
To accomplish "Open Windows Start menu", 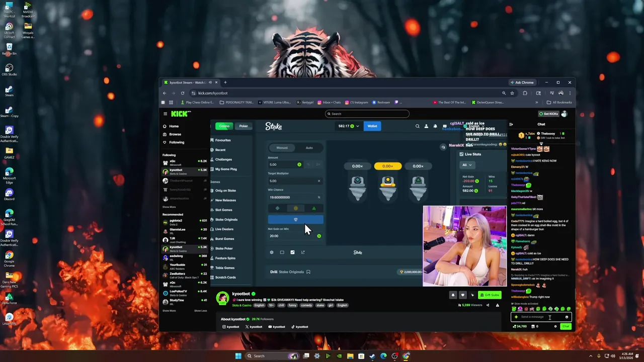I will point(238,356).
